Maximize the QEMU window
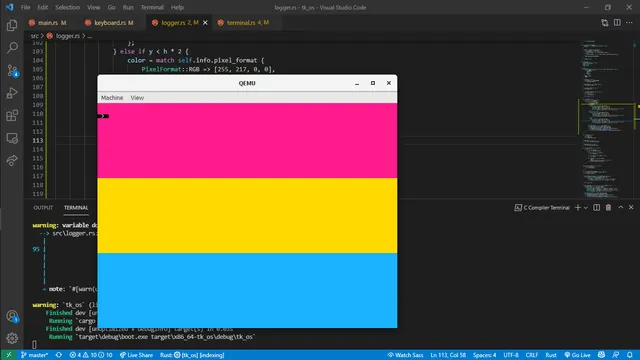 (373, 83)
